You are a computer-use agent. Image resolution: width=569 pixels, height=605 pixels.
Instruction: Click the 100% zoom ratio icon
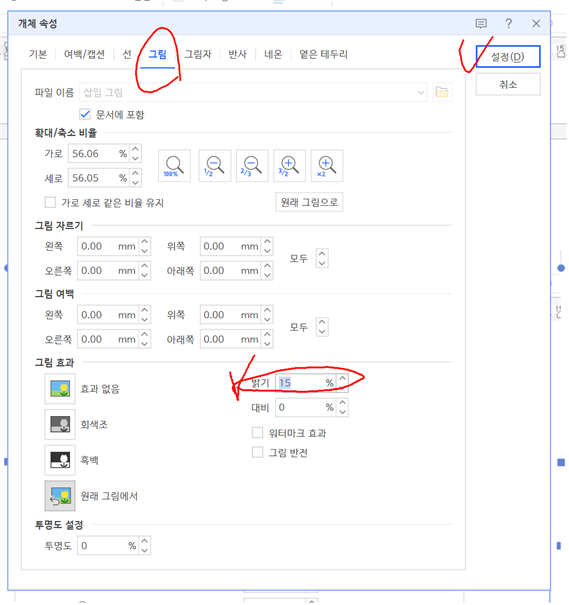pos(174,166)
